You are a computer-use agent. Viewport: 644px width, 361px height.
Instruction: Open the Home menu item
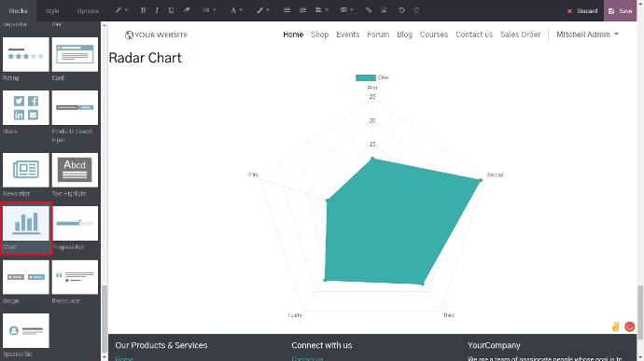tap(293, 35)
